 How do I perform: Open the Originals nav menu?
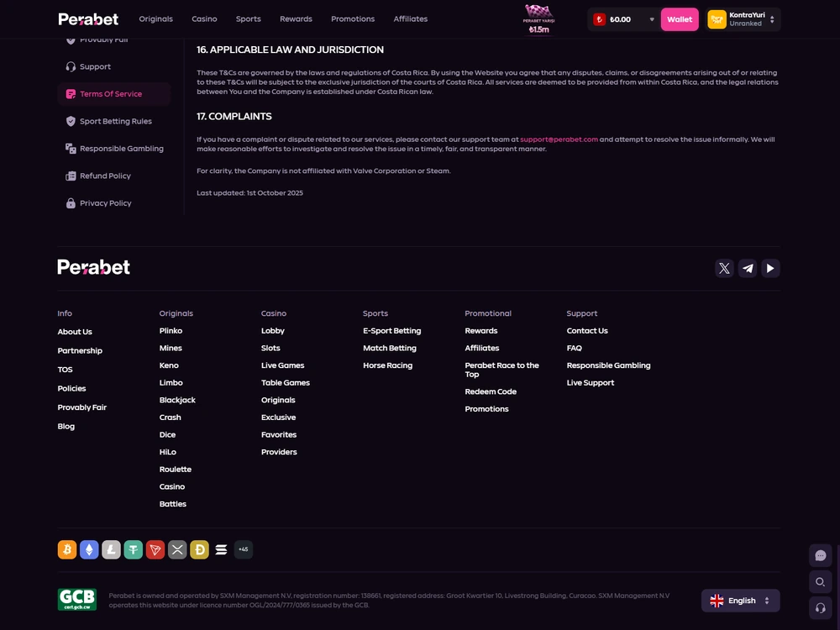click(156, 18)
